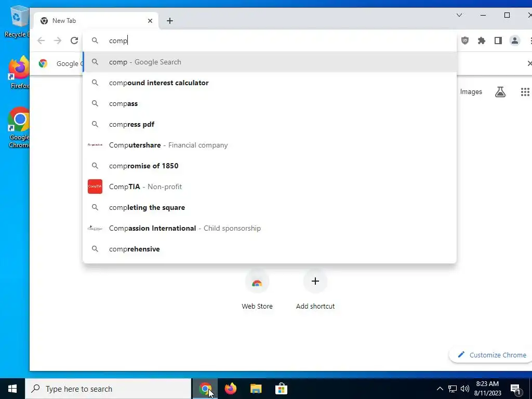
Task: Pick 'compress pdf' suggestion
Action: pos(270,124)
